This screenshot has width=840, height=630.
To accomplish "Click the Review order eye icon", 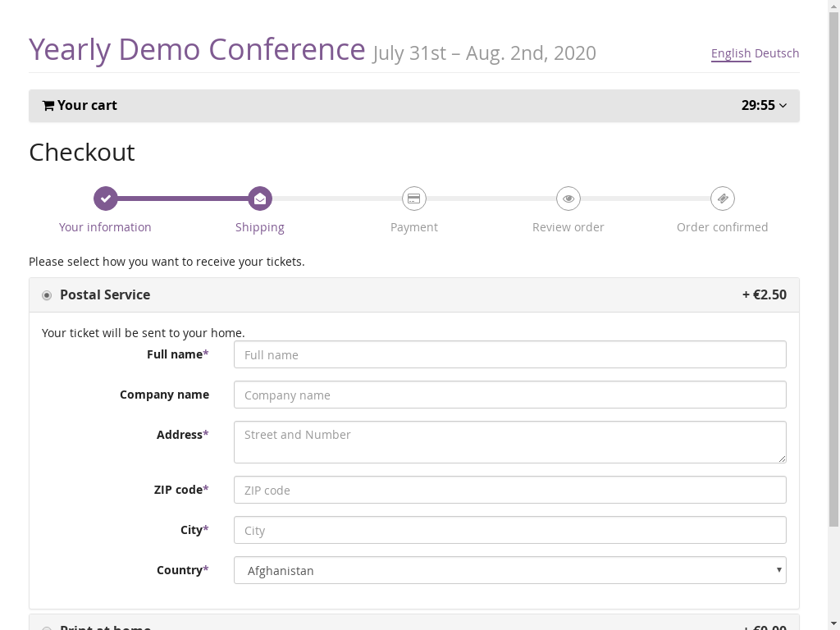I will point(568,199).
